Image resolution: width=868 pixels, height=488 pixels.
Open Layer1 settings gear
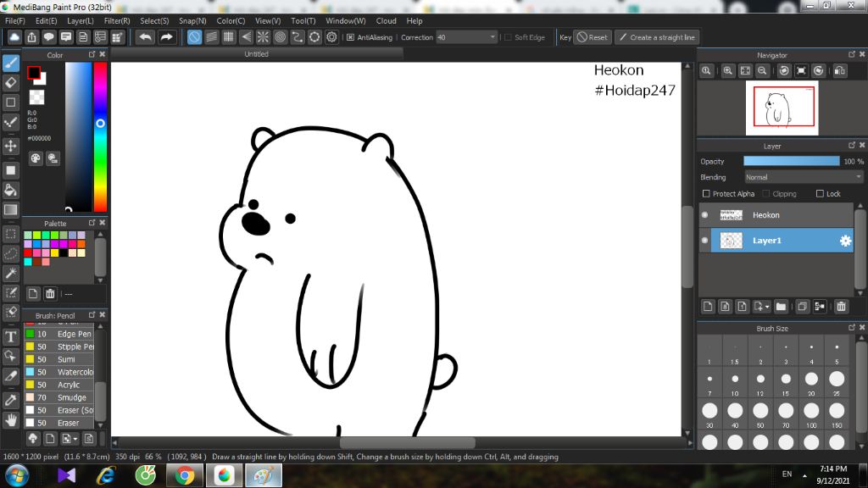pos(845,241)
